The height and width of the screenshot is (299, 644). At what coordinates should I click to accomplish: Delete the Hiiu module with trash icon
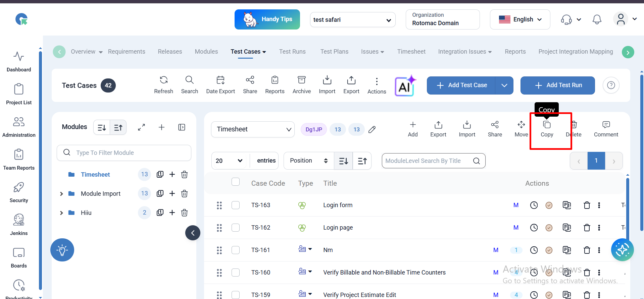pyautogui.click(x=184, y=213)
